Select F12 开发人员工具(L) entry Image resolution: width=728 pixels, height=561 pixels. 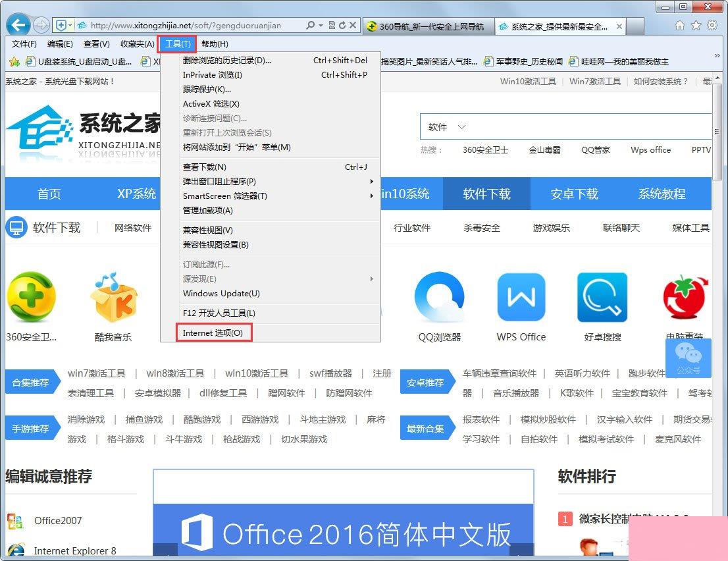[271, 313]
